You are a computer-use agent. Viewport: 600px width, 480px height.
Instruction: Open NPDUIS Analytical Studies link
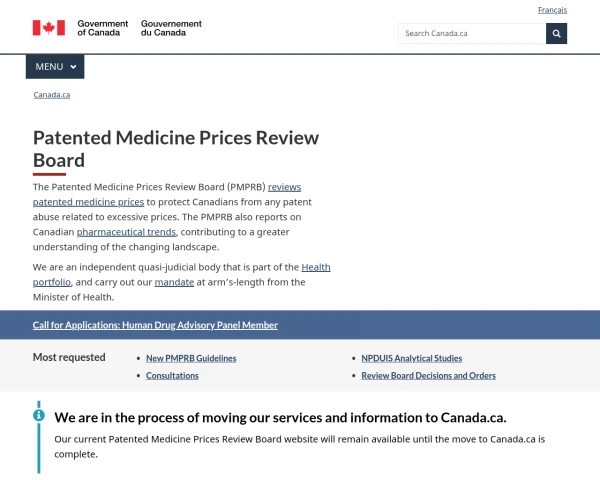412,358
